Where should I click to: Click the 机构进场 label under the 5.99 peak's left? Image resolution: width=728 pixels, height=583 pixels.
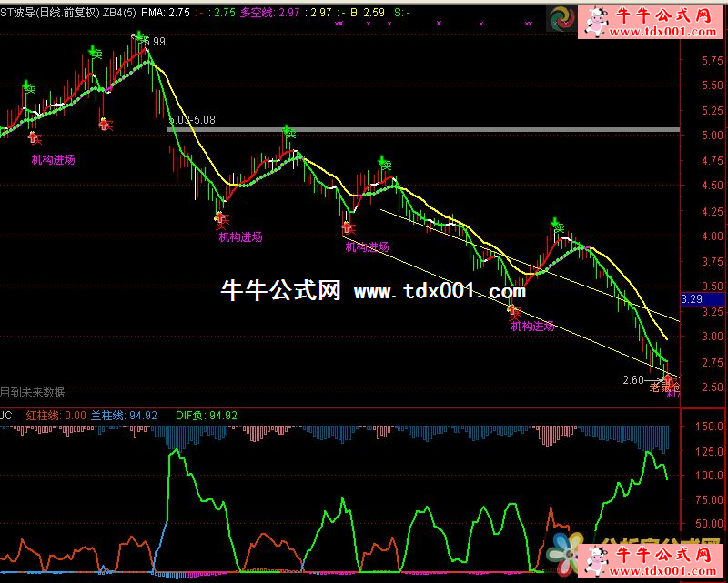coord(53,160)
